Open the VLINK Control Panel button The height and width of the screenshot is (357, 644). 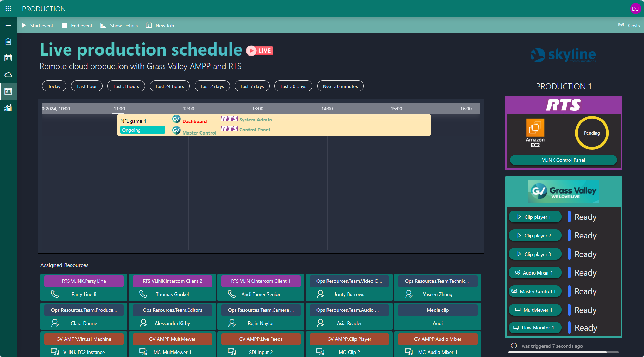click(x=563, y=160)
